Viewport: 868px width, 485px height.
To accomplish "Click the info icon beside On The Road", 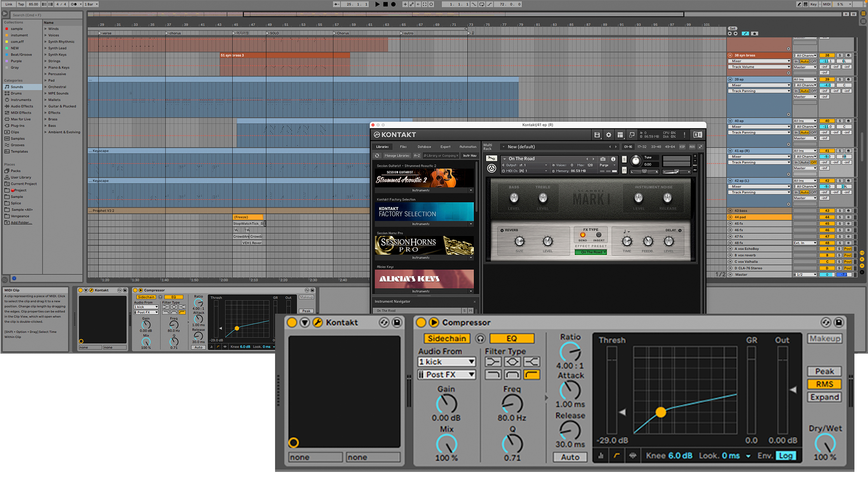I will pyautogui.click(x=613, y=159).
